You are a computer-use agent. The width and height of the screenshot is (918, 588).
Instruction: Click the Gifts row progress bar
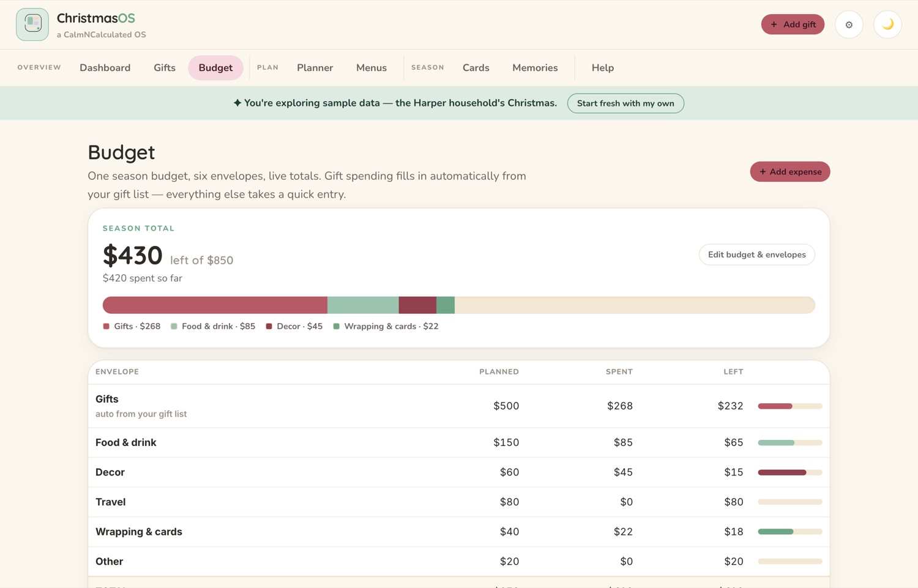(x=790, y=406)
